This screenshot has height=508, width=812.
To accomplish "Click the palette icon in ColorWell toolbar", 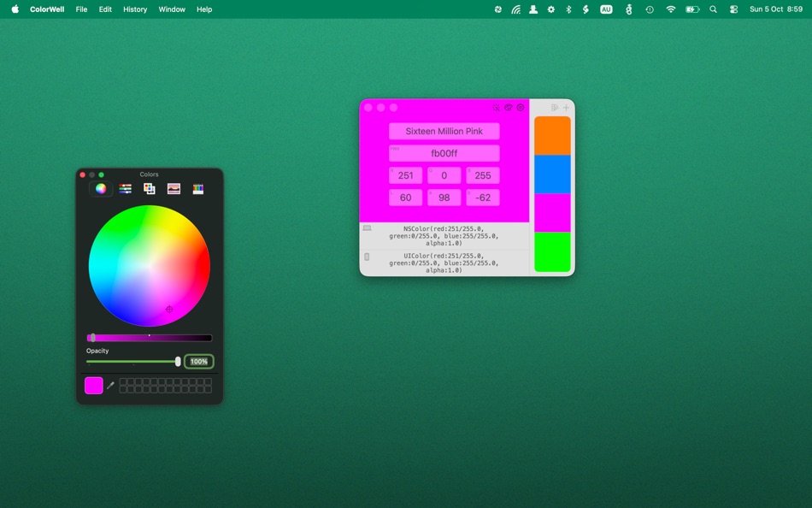I will point(509,107).
